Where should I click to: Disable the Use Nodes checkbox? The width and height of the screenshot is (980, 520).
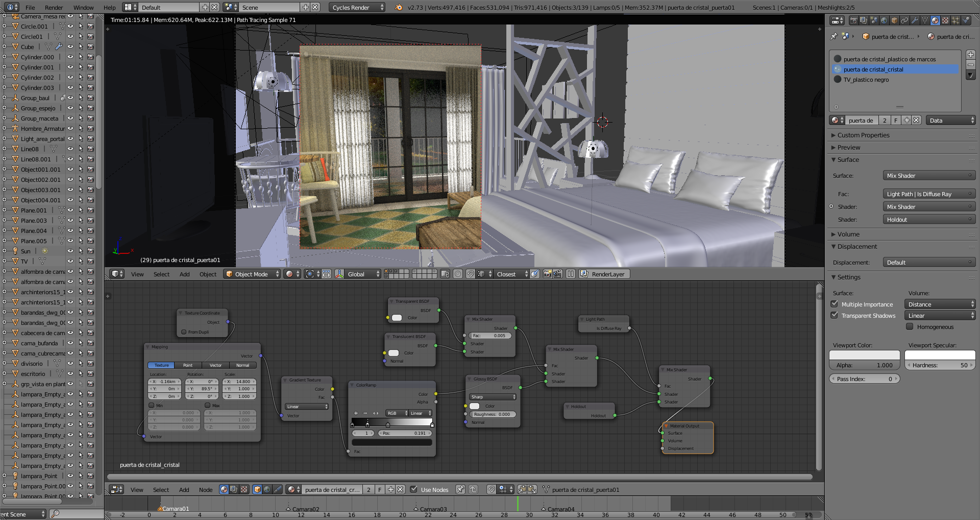414,489
